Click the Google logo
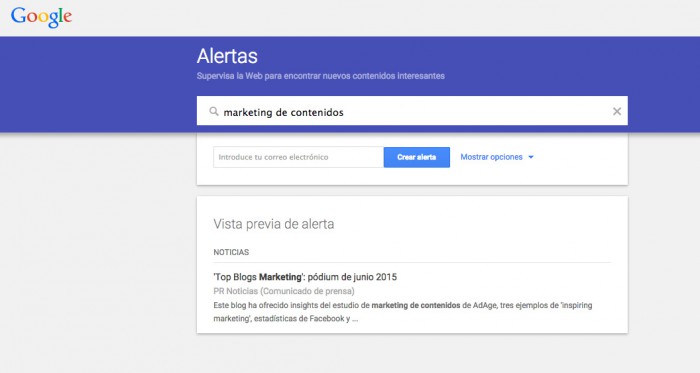This screenshot has height=373, width=700. 41,17
